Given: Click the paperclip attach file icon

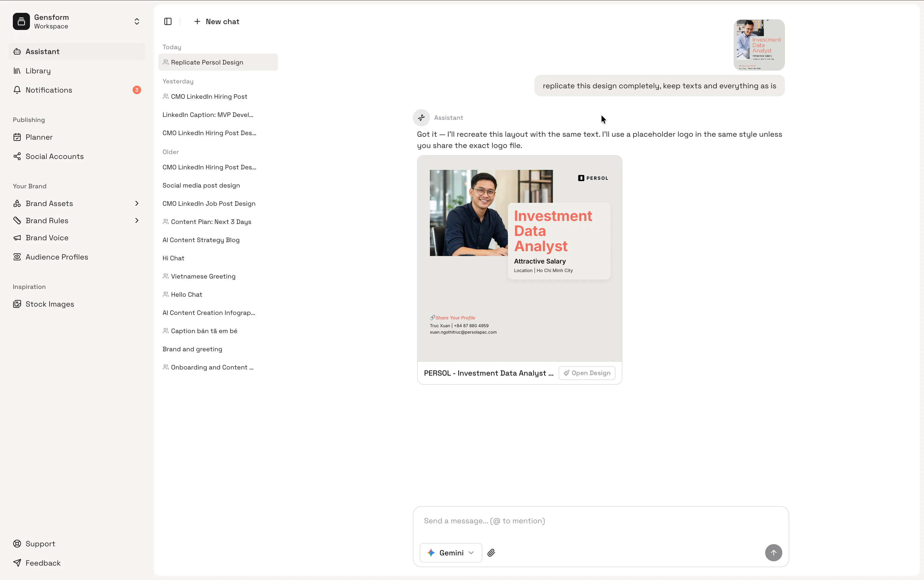Looking at the screenshot, I should (491, 553).
